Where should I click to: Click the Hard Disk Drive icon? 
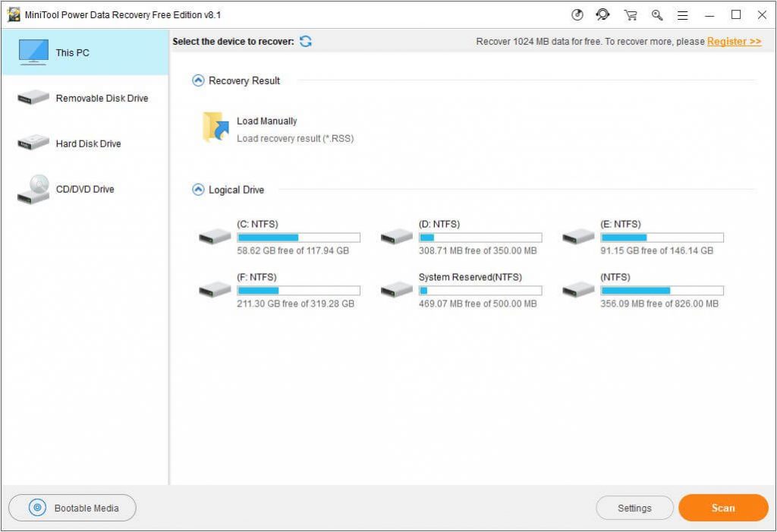click(x=33, y=143)
